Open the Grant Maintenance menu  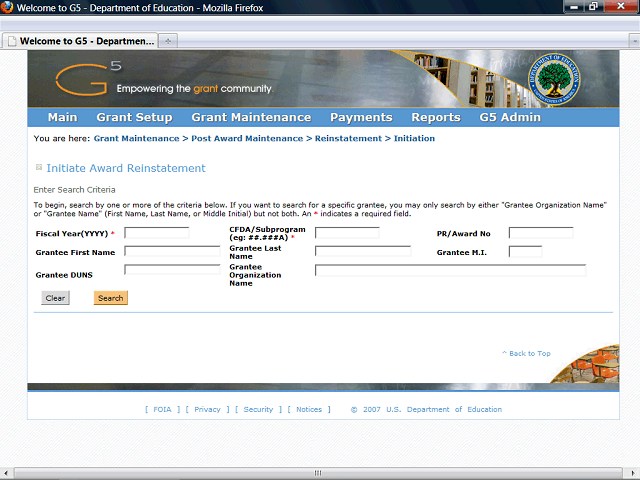click(x=251, y=117)
